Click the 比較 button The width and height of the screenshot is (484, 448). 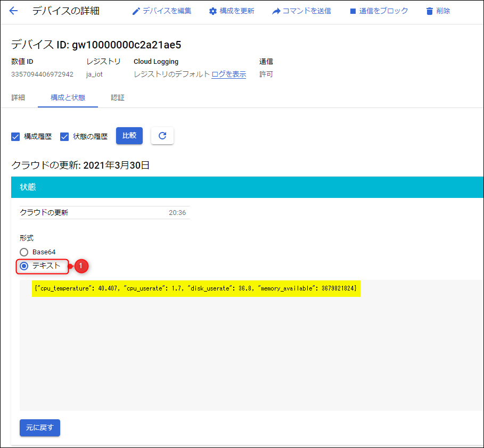click(x=129, y=136)
